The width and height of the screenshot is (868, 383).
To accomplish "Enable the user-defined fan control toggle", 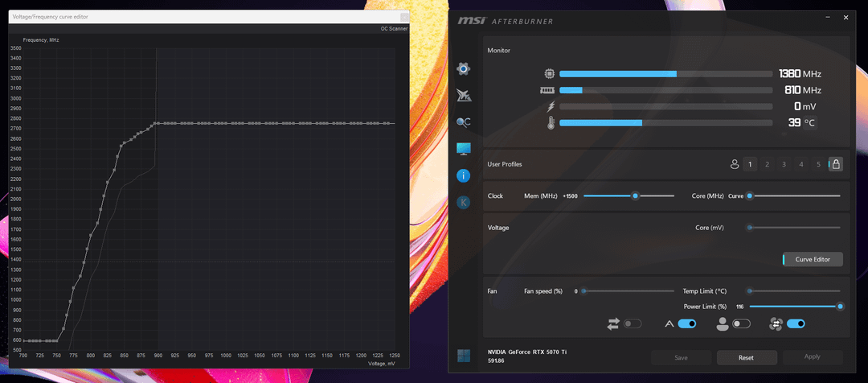I will [x=740, y=323].
